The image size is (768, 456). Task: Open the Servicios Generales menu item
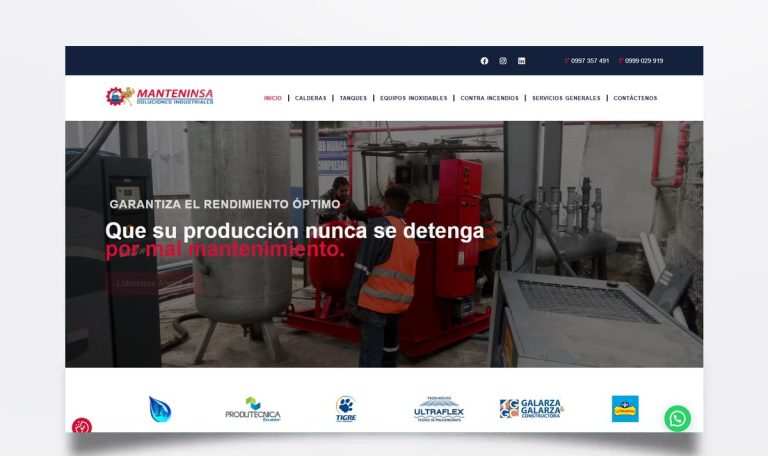pyautogui.click(x=566, y=98)
